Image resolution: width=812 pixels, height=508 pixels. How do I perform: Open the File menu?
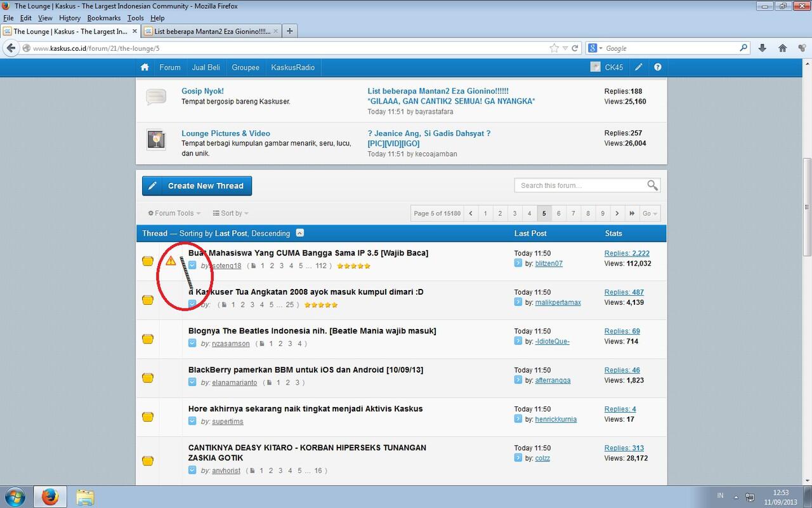pyautogui.click(x=8, y=18)
